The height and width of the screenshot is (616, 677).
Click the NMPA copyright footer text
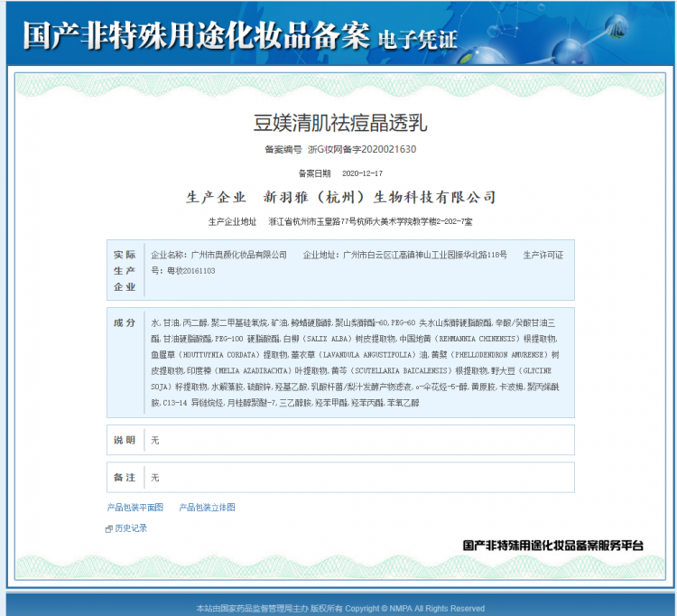[x=340, y=608]
